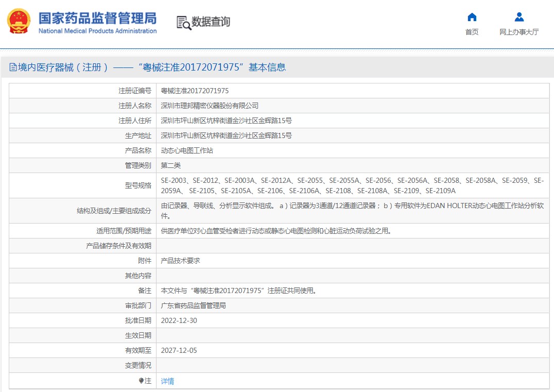
Task: Click the 备注 remark text
Action: (x=239, y=291)
